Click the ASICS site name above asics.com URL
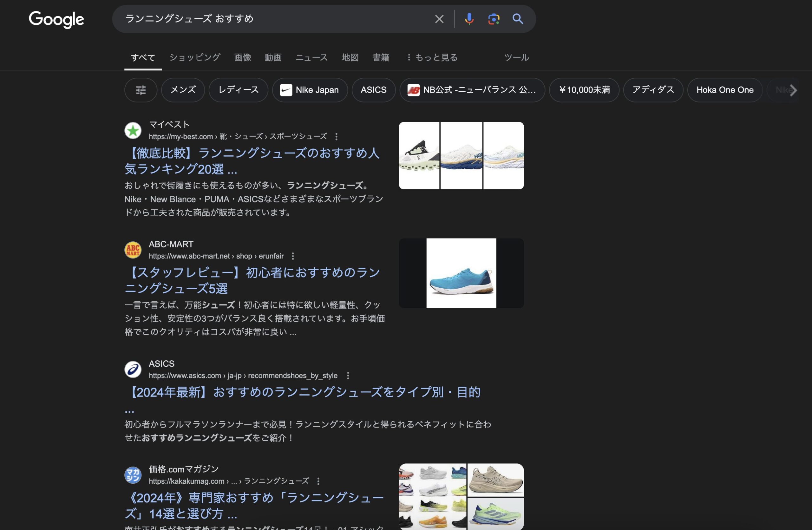 click(x=161, y=364)
